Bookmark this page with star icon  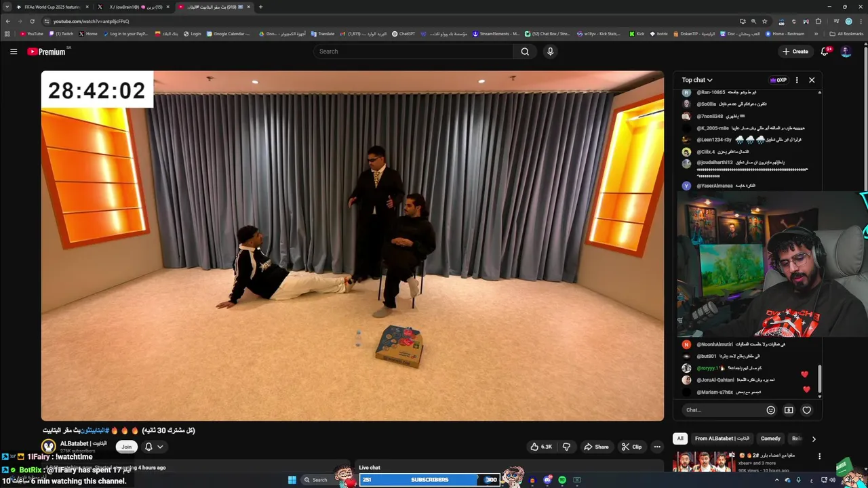pyautogui.click(x=764, y=21)
